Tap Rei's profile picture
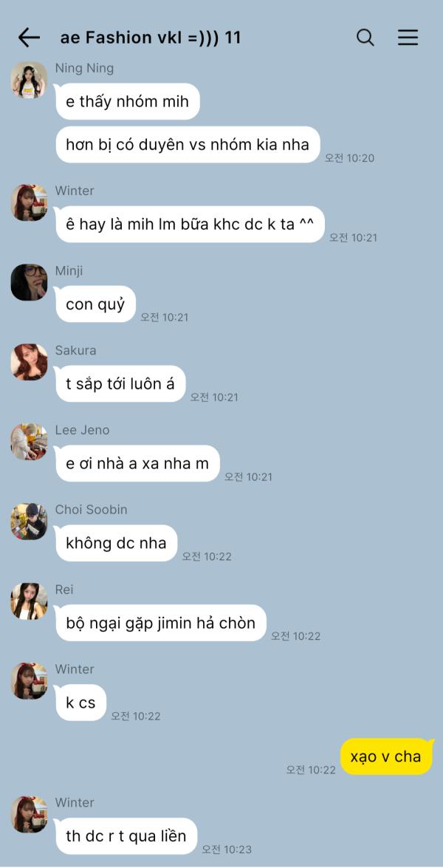This screenshot has height=868, width=443. (x=29, y=601)
